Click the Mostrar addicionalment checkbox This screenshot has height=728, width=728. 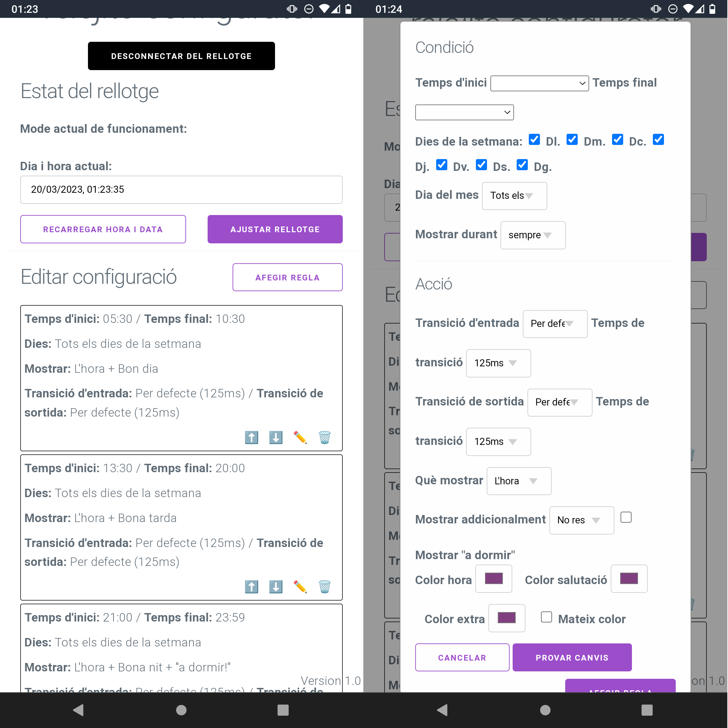click(x=625, y=519)
